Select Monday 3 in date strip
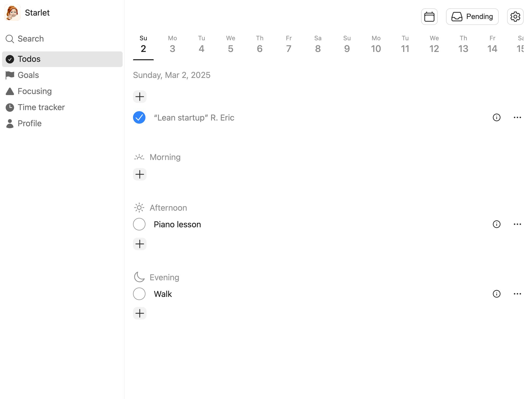 (x=172, y=44)
